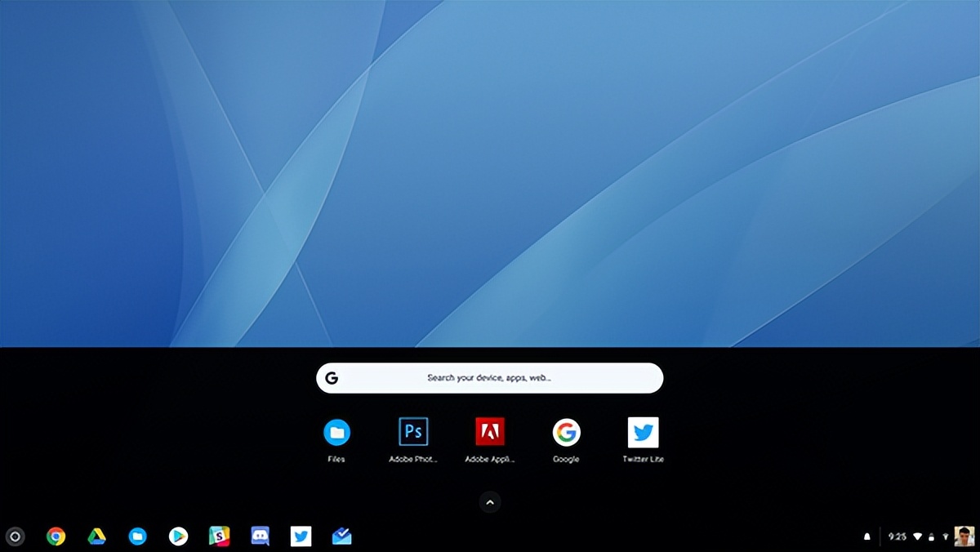Open notifications via the bell icon

tap(867, 536)
